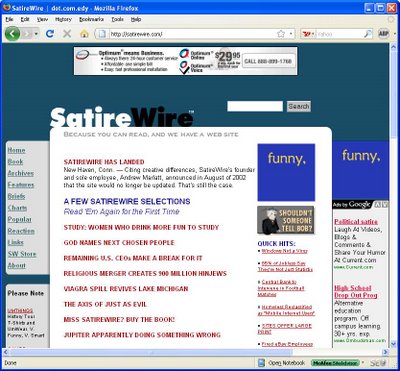Click the vertical scrollbar up arrow
The height and width of the screenshot is (371, 400).
pos(393,47)
